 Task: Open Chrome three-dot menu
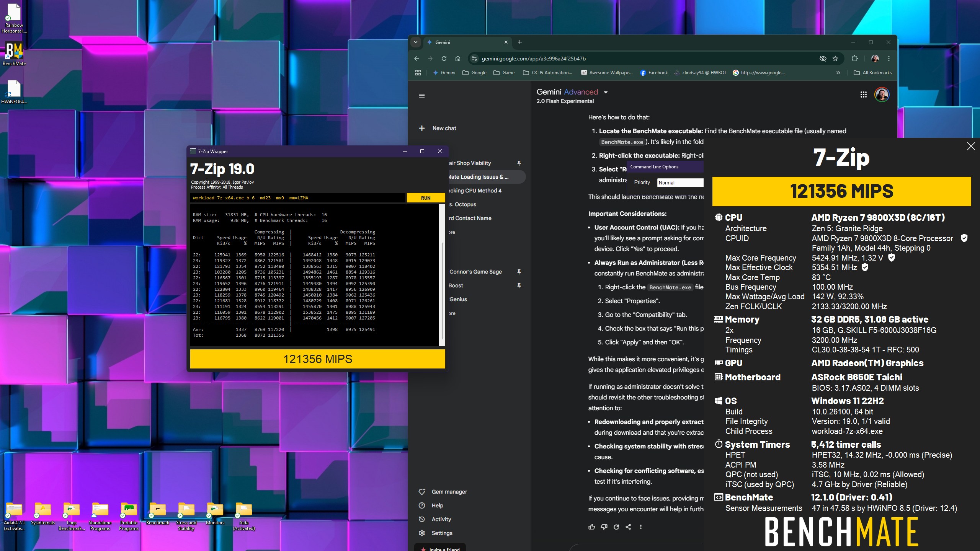[x=889, y=59]
